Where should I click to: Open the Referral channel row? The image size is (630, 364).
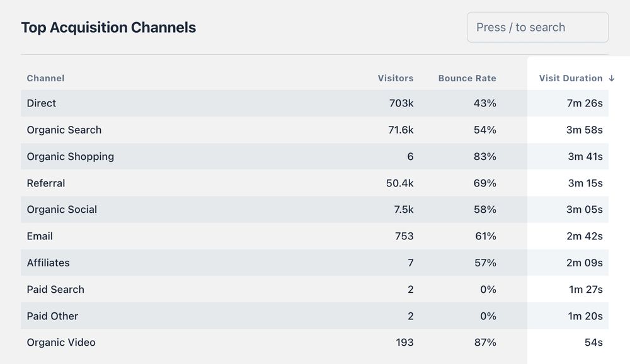pyautogui.click(x=46, y=183)
